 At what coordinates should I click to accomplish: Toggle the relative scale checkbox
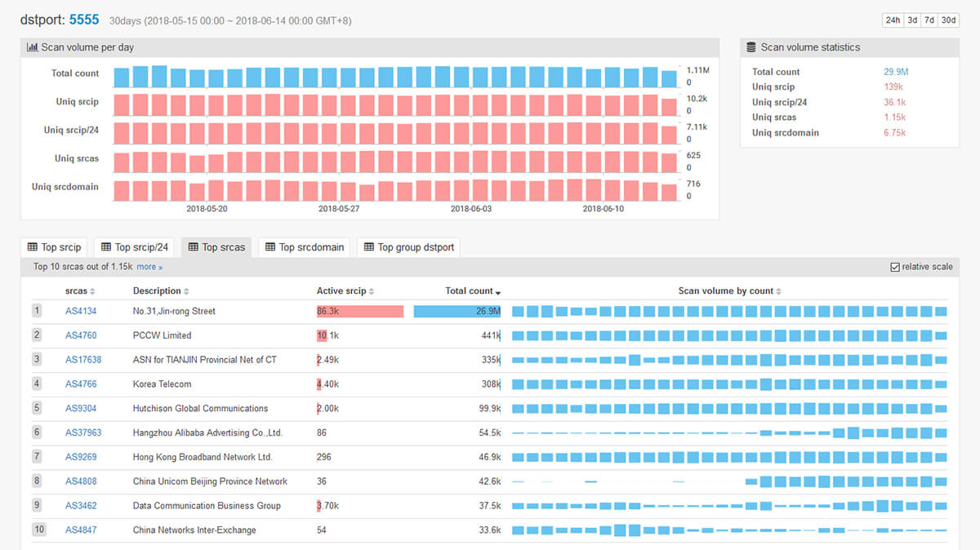pos(895,267)
